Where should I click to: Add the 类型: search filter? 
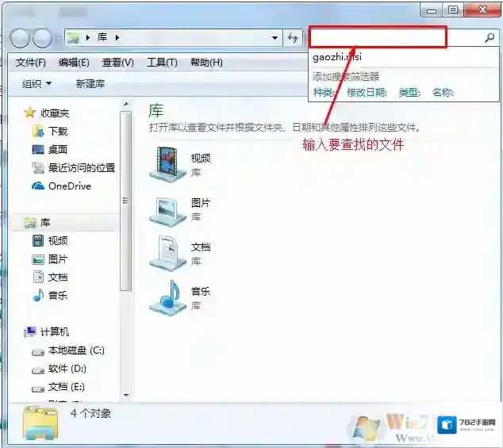pos(409,93)
